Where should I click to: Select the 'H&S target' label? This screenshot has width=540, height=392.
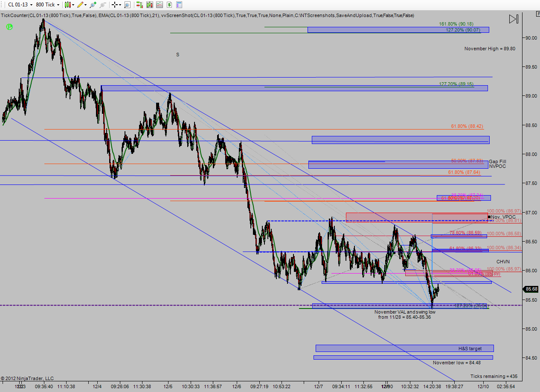tap(470, 349)
